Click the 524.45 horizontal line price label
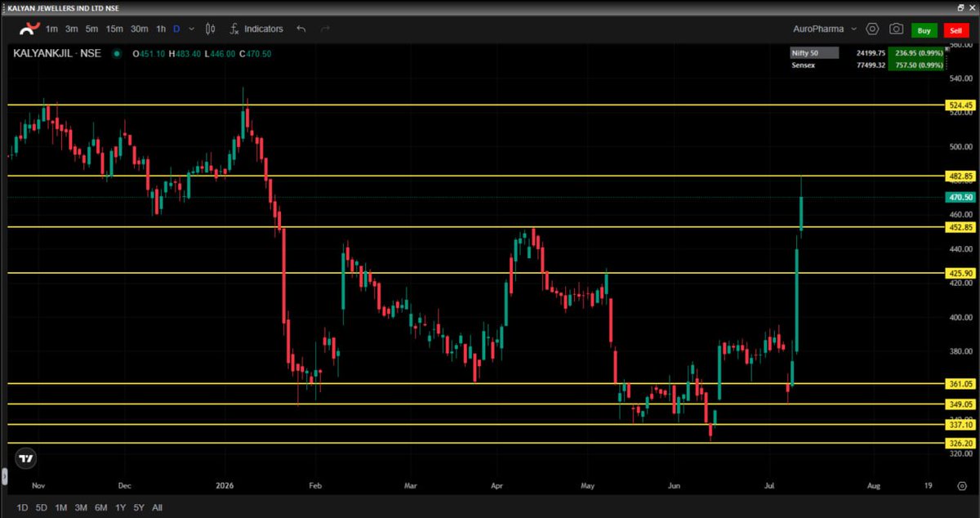This screenshot has height=518, width=980. click(960, 105)
